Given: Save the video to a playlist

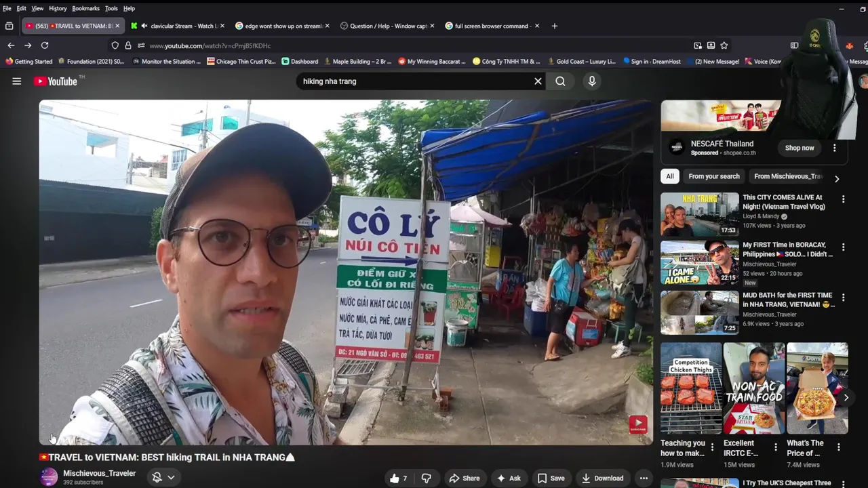Looking at the screenshot, I should [x=551, y=478].
